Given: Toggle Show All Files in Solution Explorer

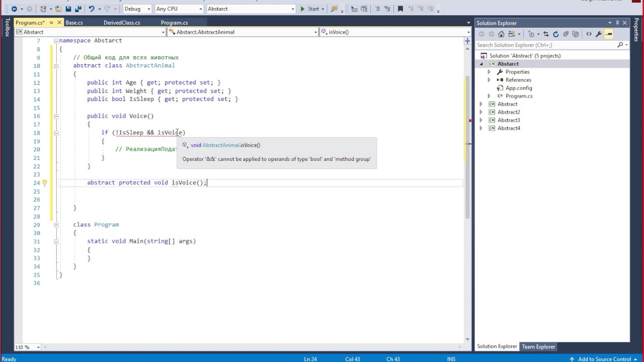Looking at the screenshot, I should click(x=576, y=34).
